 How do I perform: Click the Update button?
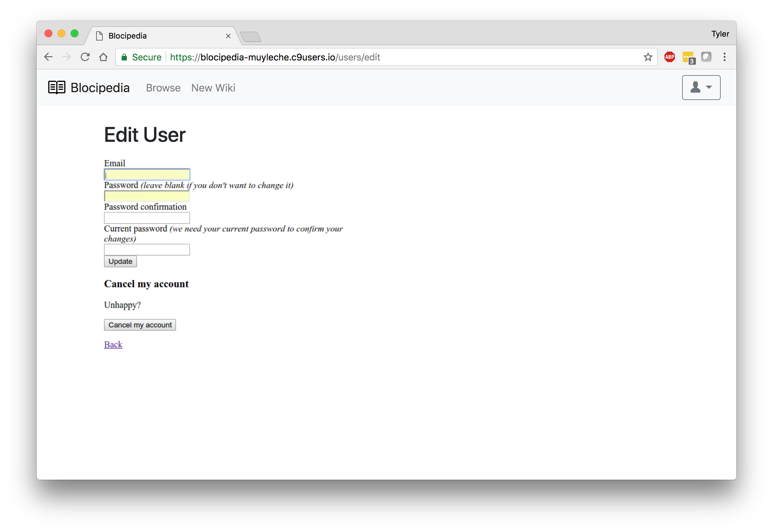click(120, 261)
